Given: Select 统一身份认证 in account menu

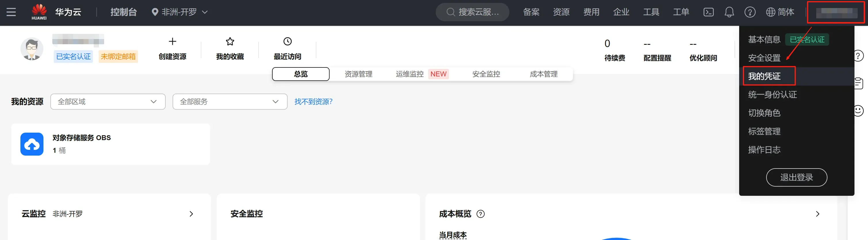Looking at the screenshot, I should (772, 94).
